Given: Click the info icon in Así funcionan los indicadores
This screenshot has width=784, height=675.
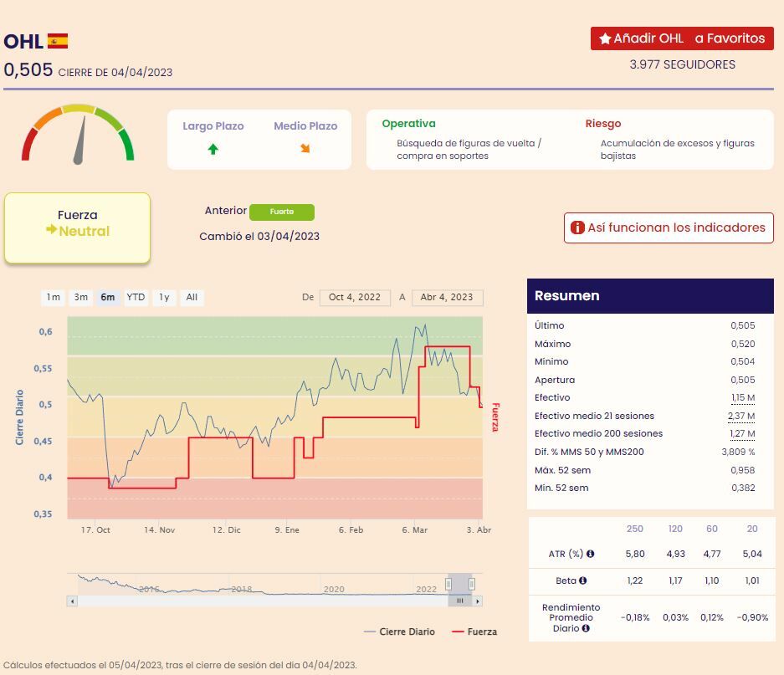Looking at the screenshot, I should [x=577, y=228].
